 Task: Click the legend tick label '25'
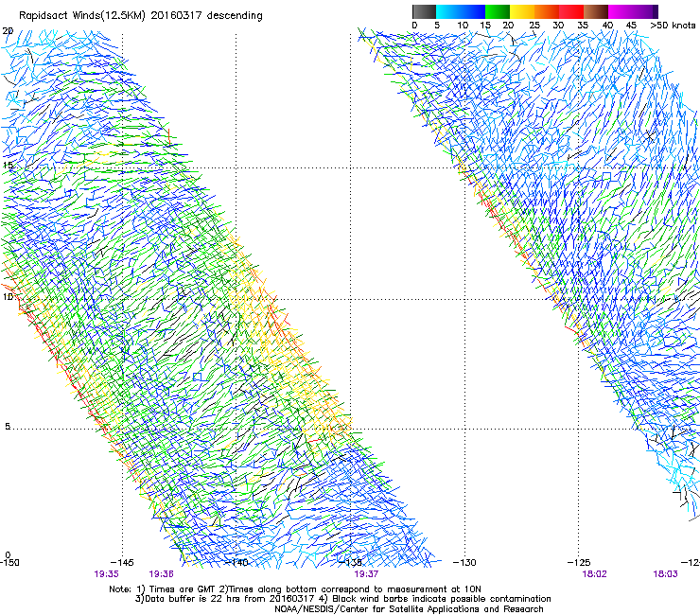click(x=534, y=26)
